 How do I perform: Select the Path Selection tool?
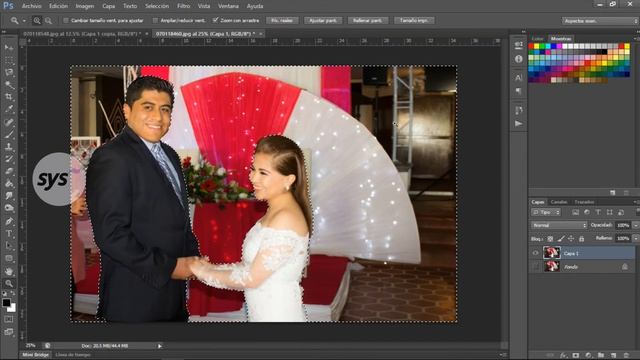pyautogui.click(x=9, y=246)
